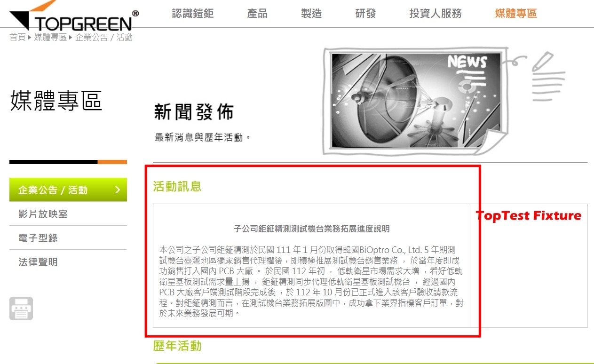Click the TOPGREEN logo
594x364 pixels.
(74, 16)
